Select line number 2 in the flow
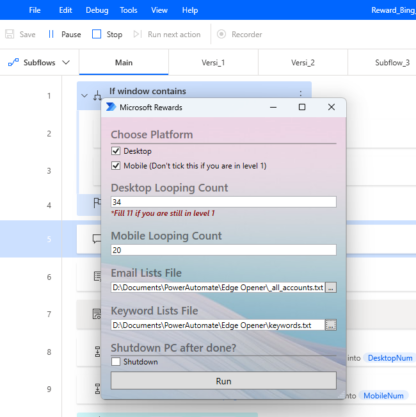The width and height of the screenshot is (416, 417). click(x=49, y=134)
